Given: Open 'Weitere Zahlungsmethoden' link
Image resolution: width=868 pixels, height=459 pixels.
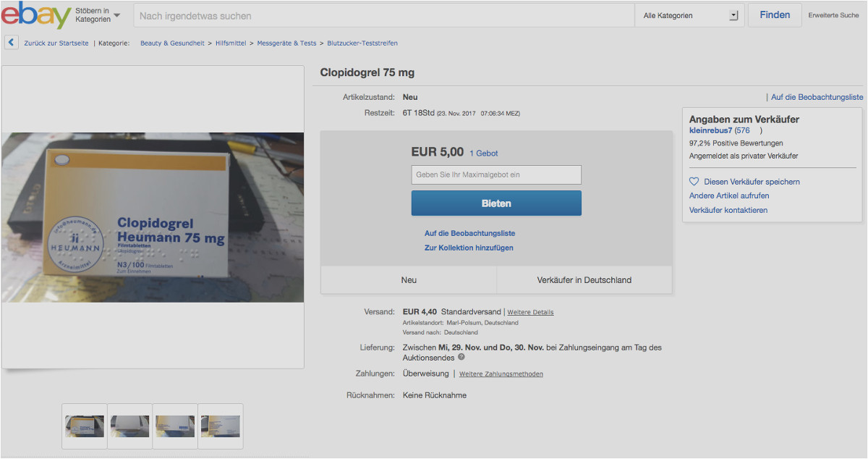Looking at the screenshot, I should [x=501, y=374].
